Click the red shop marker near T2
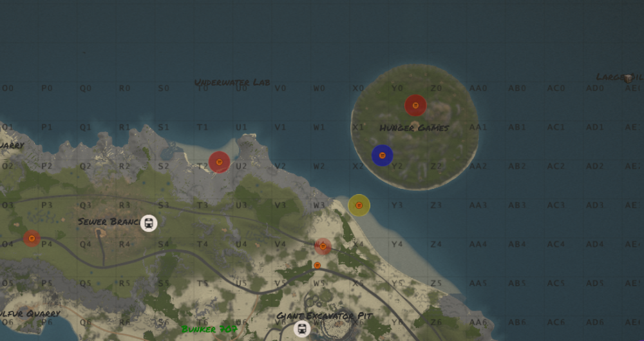The height and width of the screenshot is (341, 644). click(220, 162)
